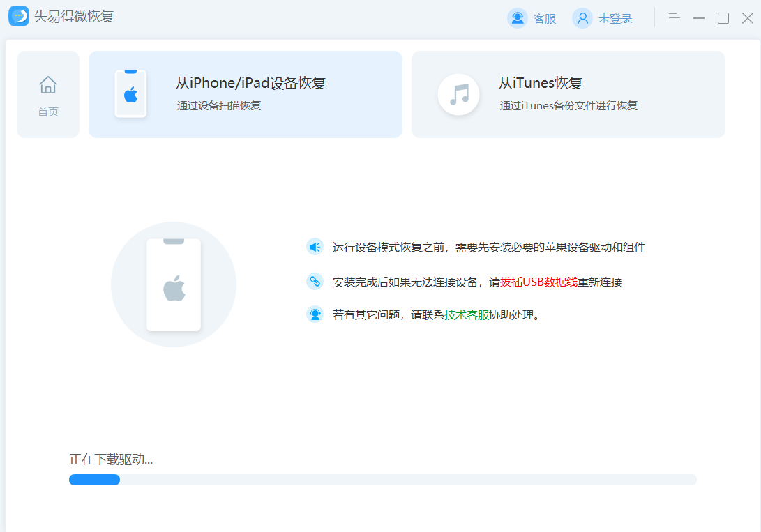Click the large gray iPhone illustration
This screenshot has width=761, height=532.
click(x=174, y=284)
